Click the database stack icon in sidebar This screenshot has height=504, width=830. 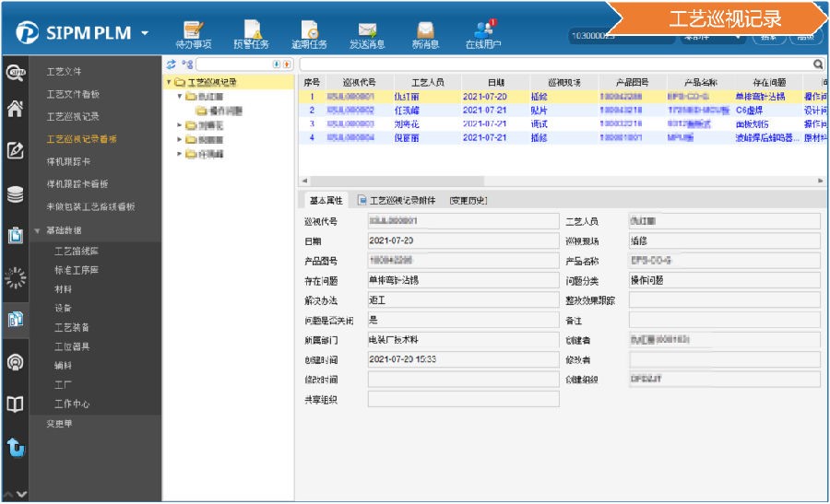point(15,193)
